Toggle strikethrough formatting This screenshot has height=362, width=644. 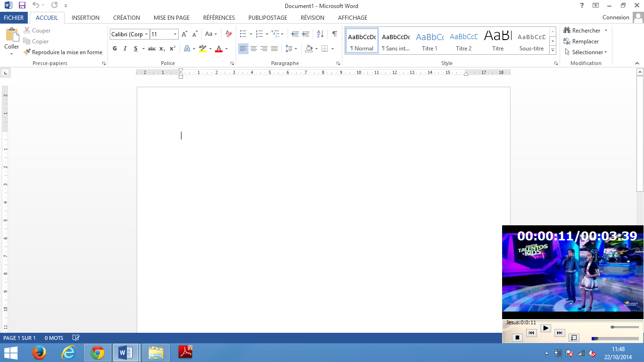click(x=152, y=49)
